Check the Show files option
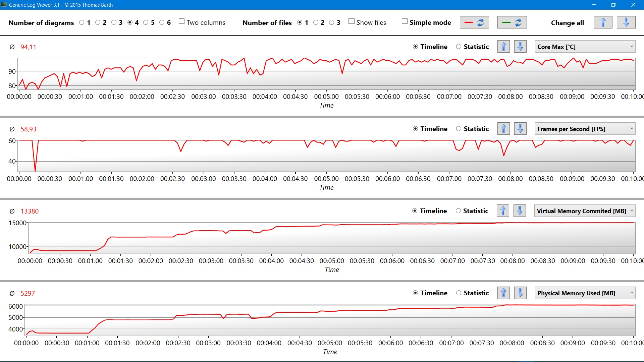Image resolution: width=644 pixels, height=362 pixels. [x=352, y=21]
